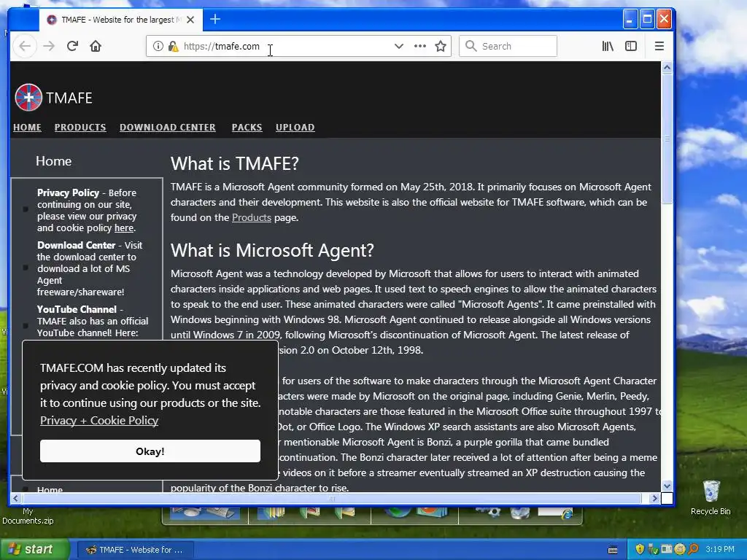Show site information icon in address bar
This screenshot has width=747, height=560.
point(158,46)
